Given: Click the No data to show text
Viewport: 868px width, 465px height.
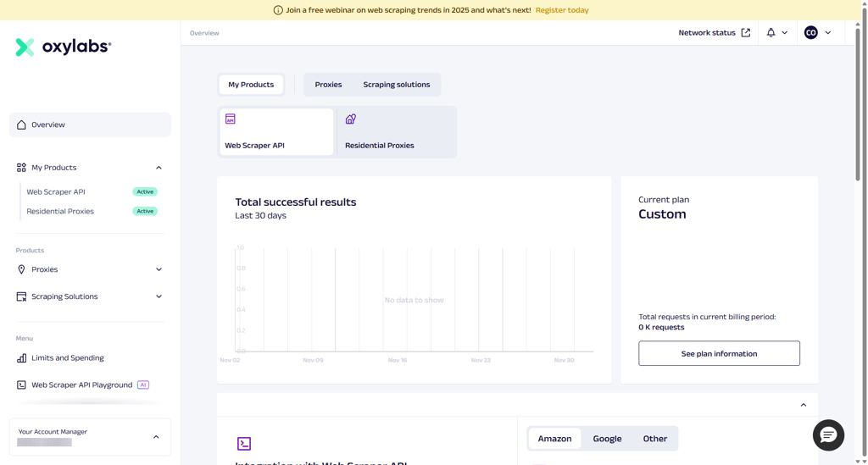Looking at the screenshot, I should coord(414,300).
